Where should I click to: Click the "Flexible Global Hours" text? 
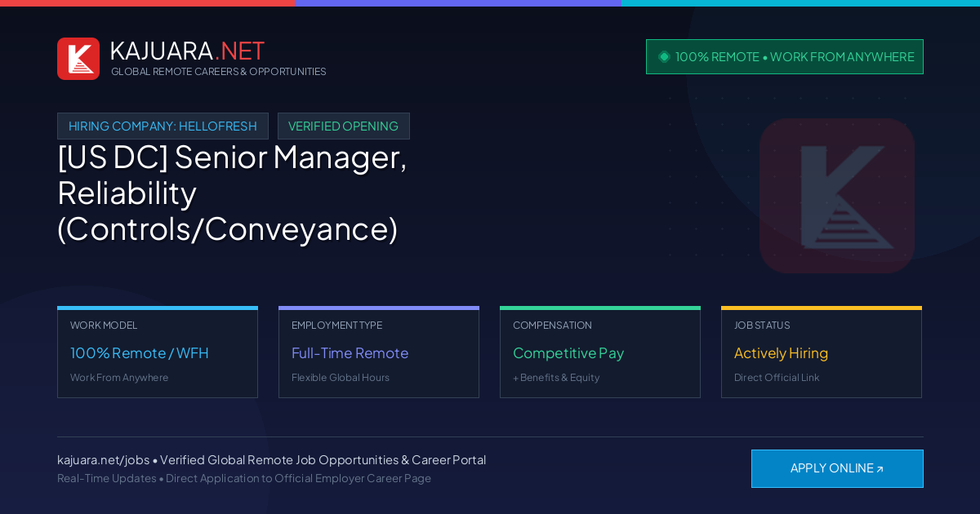(341, 378)
